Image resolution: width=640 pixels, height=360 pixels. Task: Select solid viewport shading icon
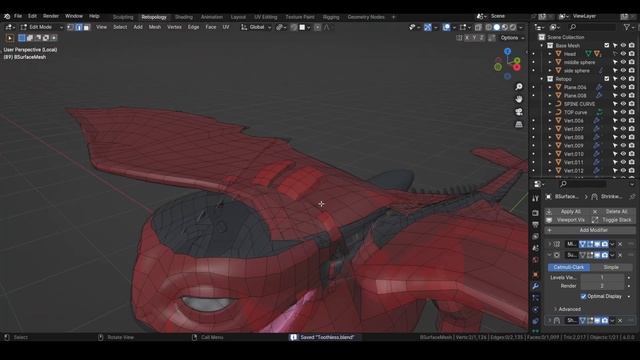click(x=496, y=27)
